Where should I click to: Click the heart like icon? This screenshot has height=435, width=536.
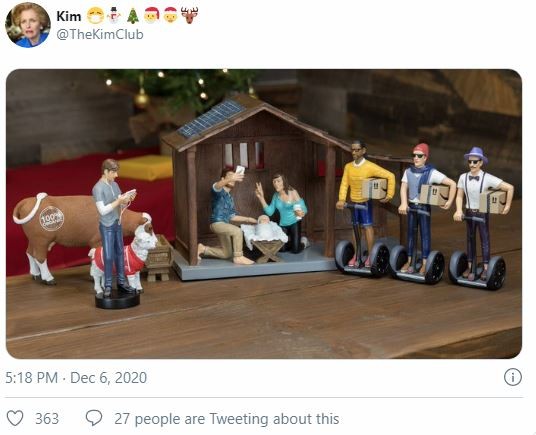(15, 418)
